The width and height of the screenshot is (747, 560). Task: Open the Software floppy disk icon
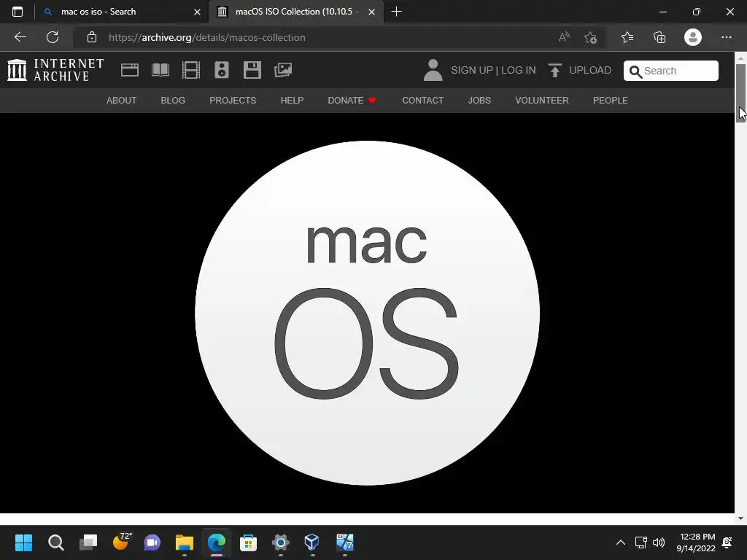pos(252,70)
